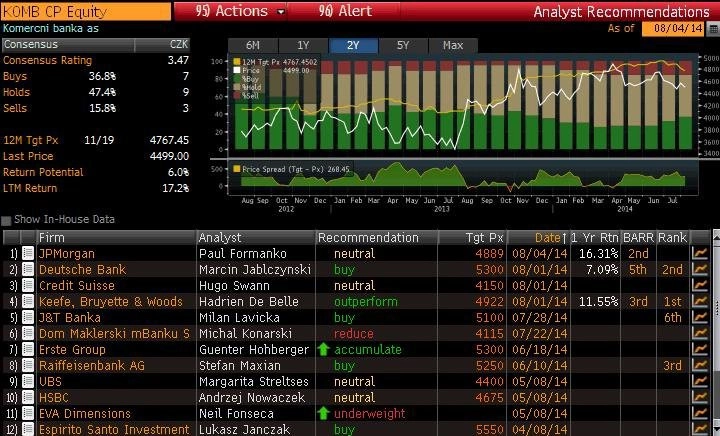Screen dimensions: 720x436
Task: Show chart icon for Erste Group row
Action: tap(700, 350)
